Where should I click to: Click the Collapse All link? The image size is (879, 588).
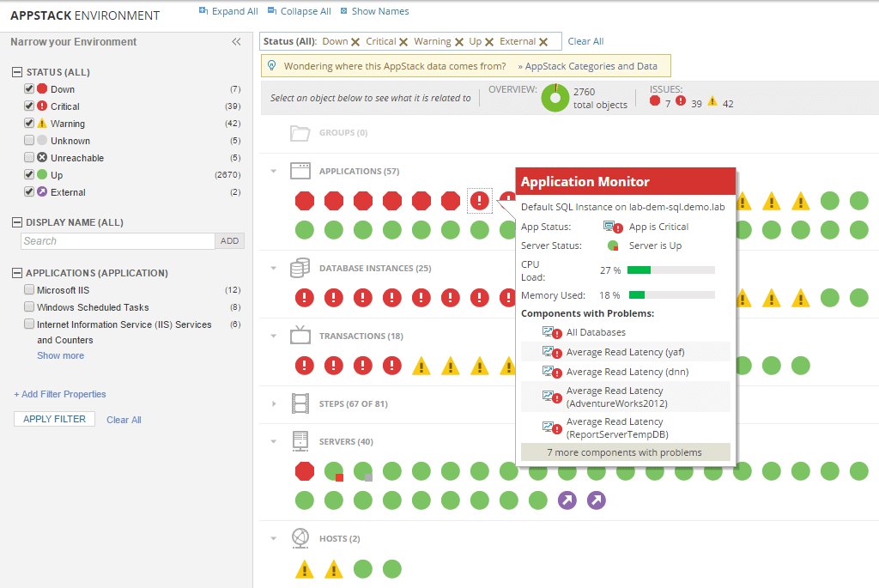click(300, 11)
